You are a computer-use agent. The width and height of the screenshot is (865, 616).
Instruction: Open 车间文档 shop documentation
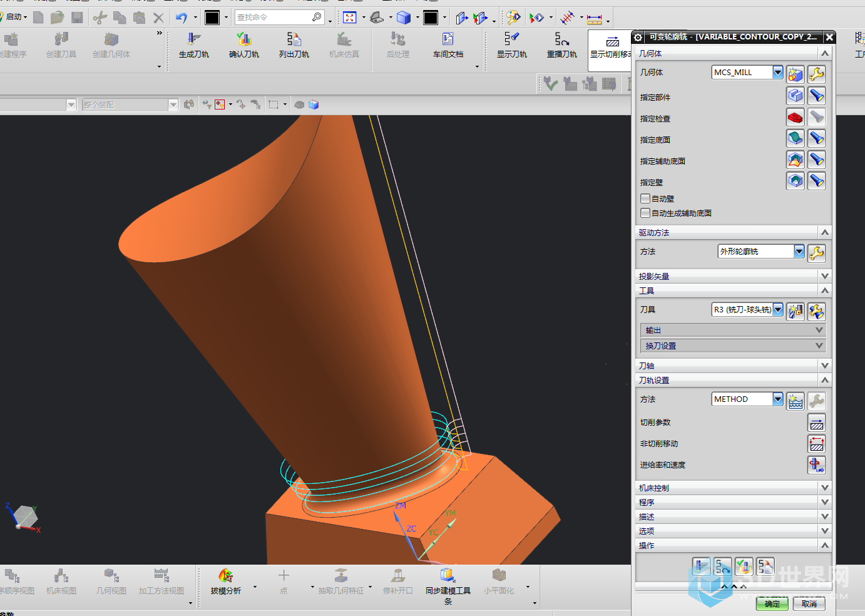click(x=448, y=46)
